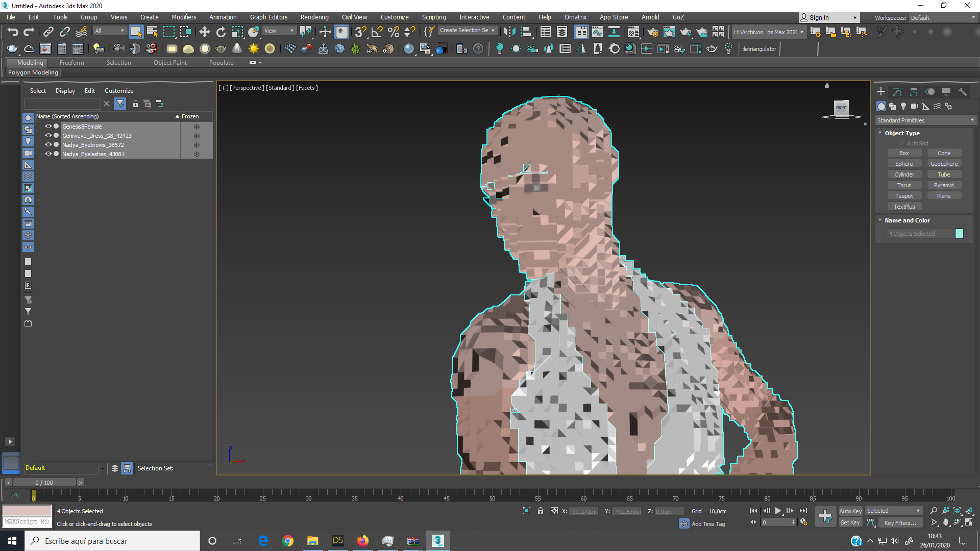Toggle the Angle Snap icon
Screen dimensions: 980x551
377,32
